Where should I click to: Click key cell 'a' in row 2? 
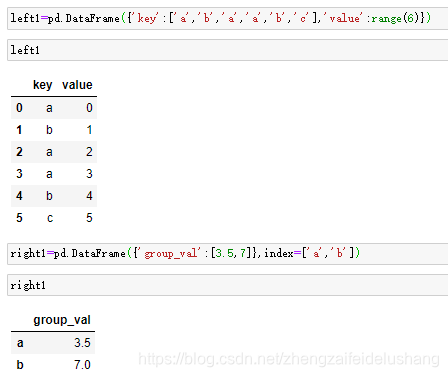coord(49,152)
